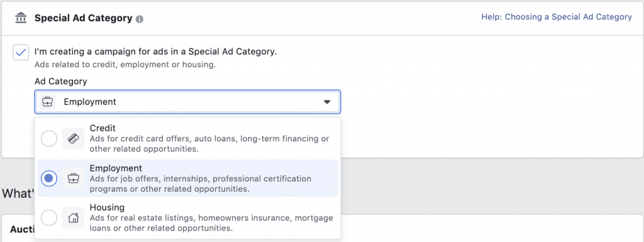Choose the Credit option title in menu
The width and height of the screenshot is (644, 242).
click(x=103, y=129)
